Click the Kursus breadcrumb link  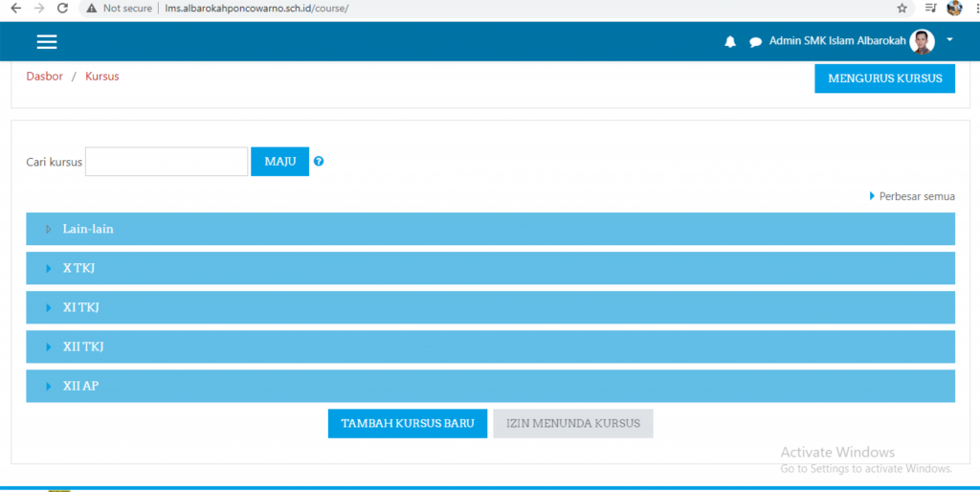(x=101, y=77)
